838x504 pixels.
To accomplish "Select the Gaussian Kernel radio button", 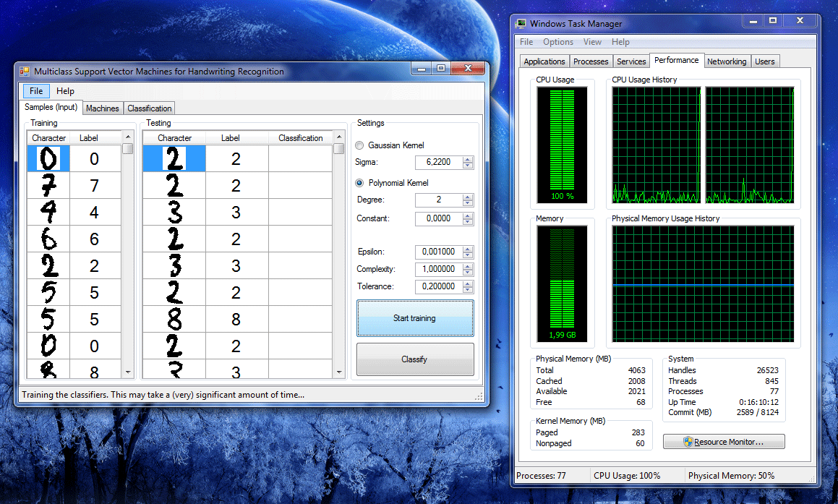I will (359, 145).
